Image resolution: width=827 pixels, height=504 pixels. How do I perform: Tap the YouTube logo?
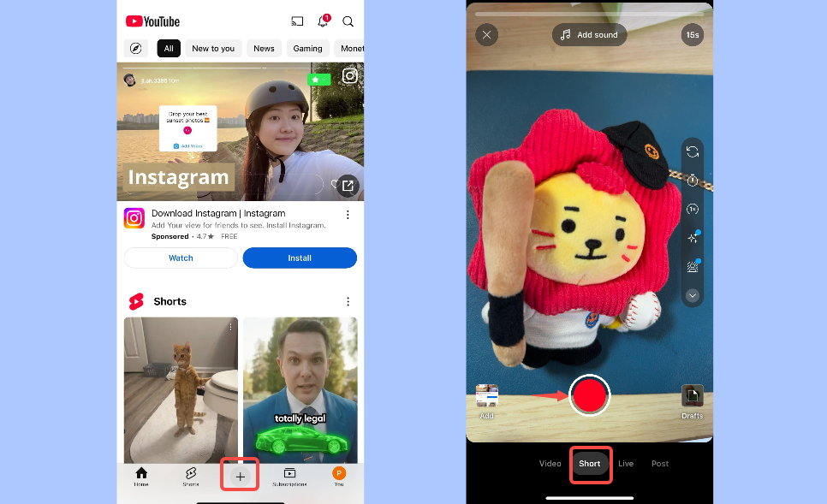pyautogui.click(x=153, y=21)
